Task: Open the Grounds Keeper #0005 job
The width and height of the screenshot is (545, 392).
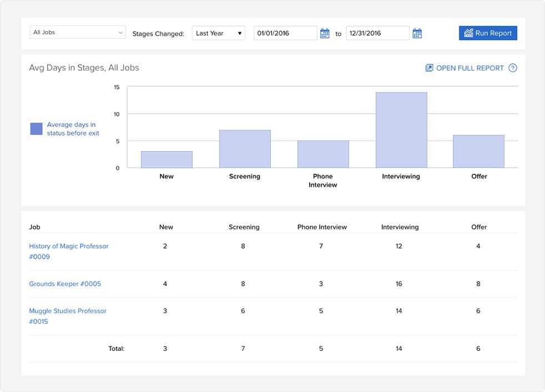Action: pyautogui.click(x=65, y=284)
